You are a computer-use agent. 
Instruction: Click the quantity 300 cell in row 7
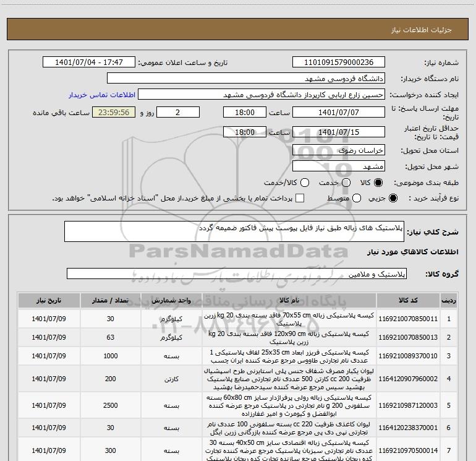click(111, 450)
